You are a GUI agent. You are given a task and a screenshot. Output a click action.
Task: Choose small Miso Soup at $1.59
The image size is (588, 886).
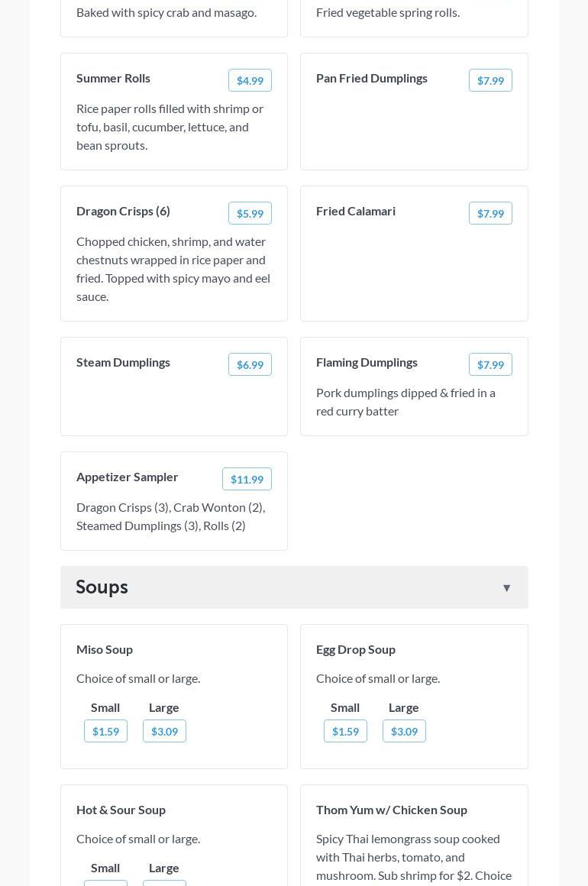pos(105,731)
